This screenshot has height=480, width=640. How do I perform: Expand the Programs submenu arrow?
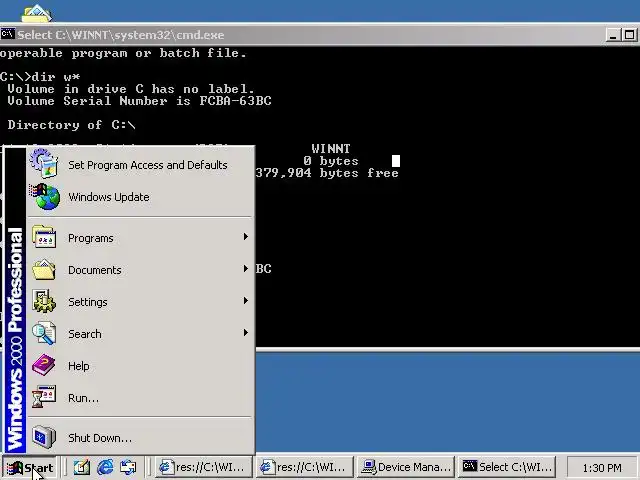point(245,237)
